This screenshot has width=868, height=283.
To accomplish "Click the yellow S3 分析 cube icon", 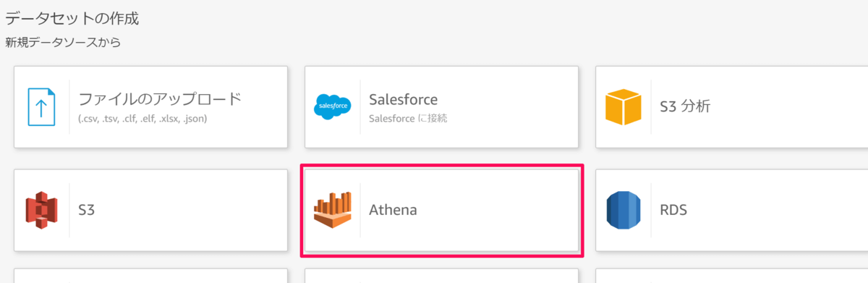I will 624,106.
